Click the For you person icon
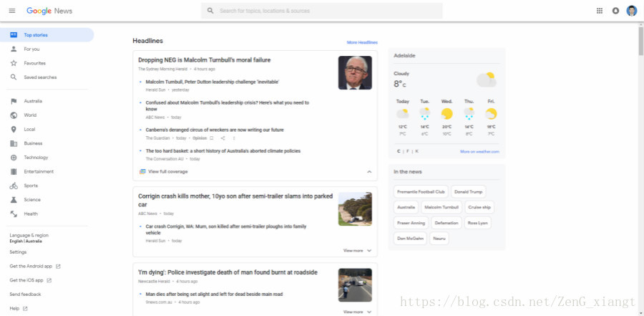This screenshot has height=316, width=644. [14, 49]
